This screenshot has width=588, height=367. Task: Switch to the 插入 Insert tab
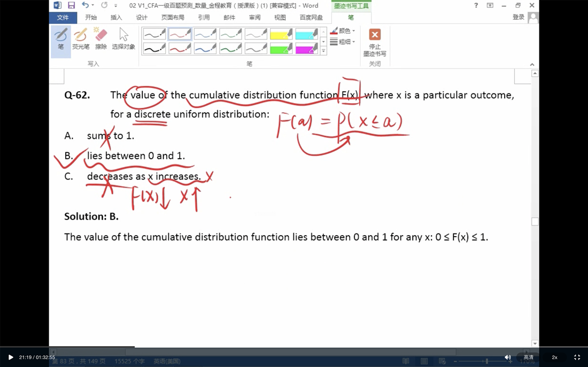116,17
